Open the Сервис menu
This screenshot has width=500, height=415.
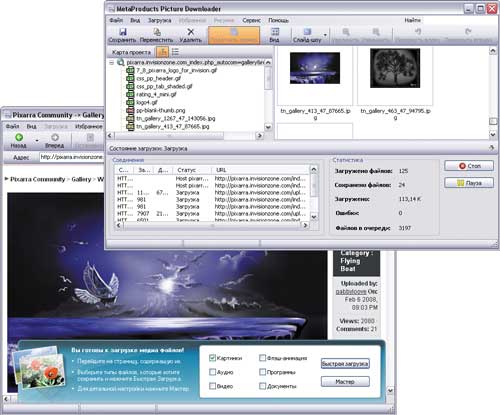[251, 20]
